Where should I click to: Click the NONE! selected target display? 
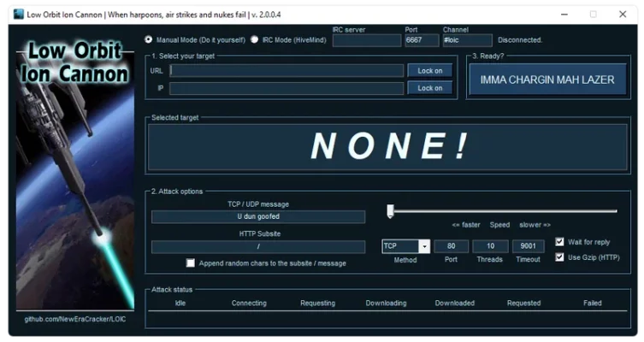(387, 147)
